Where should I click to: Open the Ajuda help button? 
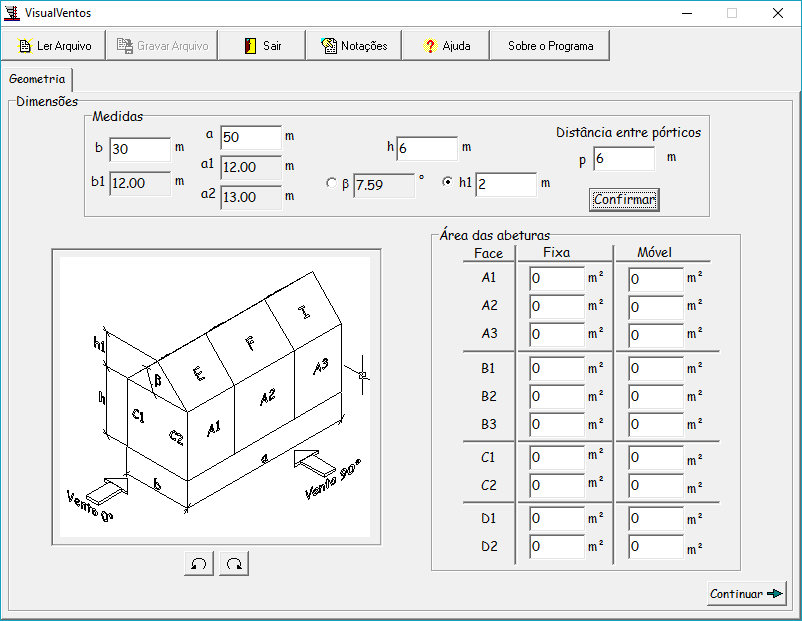(446, 46)
